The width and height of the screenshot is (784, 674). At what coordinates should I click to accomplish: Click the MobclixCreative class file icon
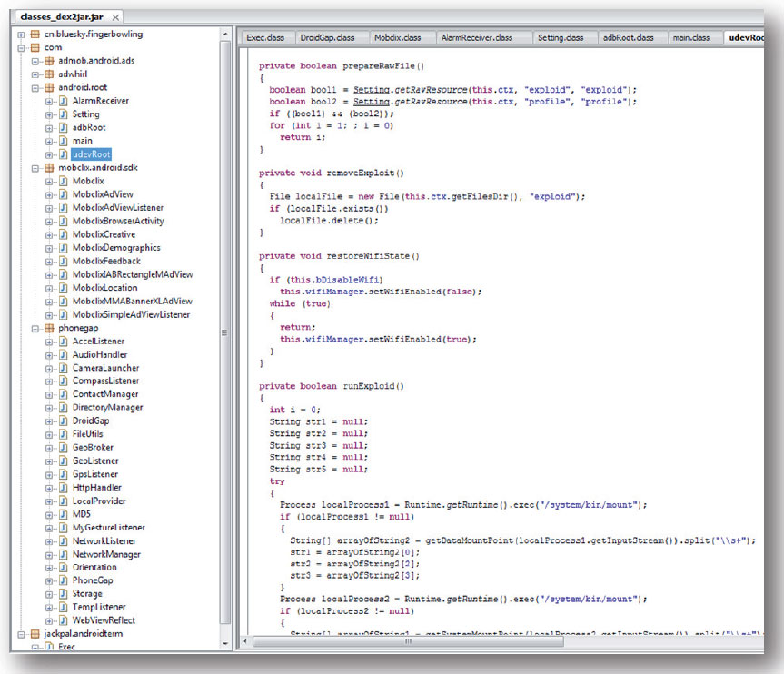tap(63, 234)
